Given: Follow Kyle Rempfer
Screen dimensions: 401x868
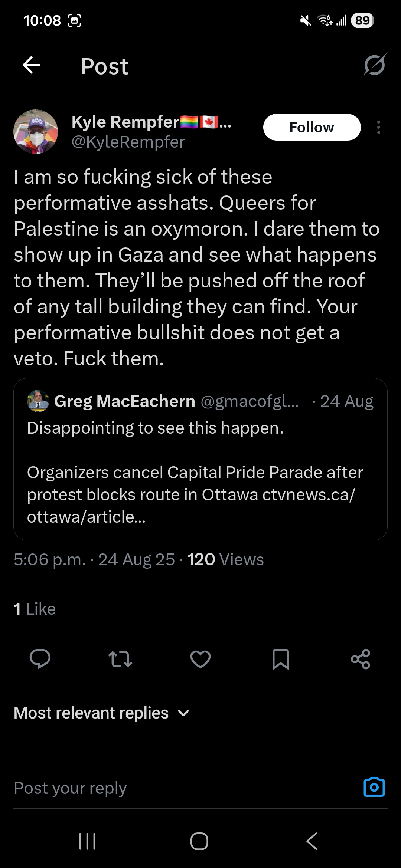Looking at the screenshot, I should (x=312, y=127).
